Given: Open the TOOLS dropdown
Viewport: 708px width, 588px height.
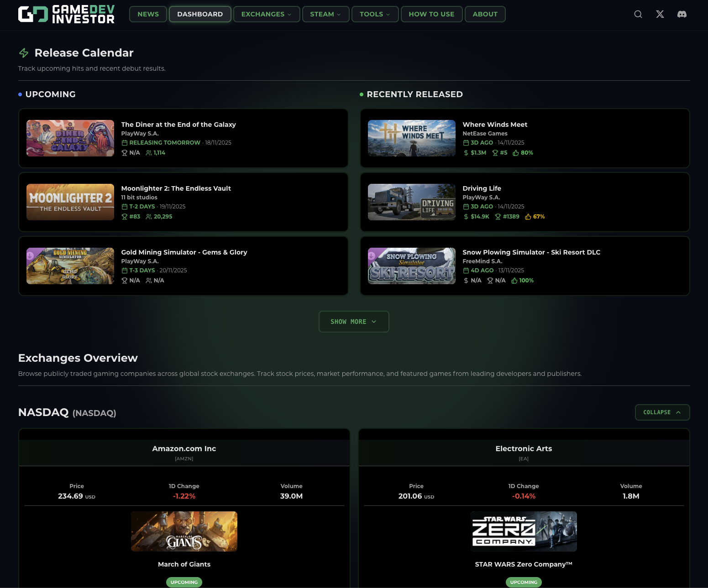Looking at the screenshot, I should click(x=375, y=14).
